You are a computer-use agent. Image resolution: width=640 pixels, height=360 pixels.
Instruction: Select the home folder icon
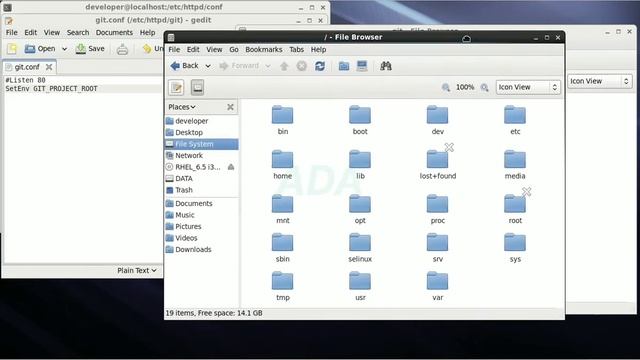click(x=282, y=159)
